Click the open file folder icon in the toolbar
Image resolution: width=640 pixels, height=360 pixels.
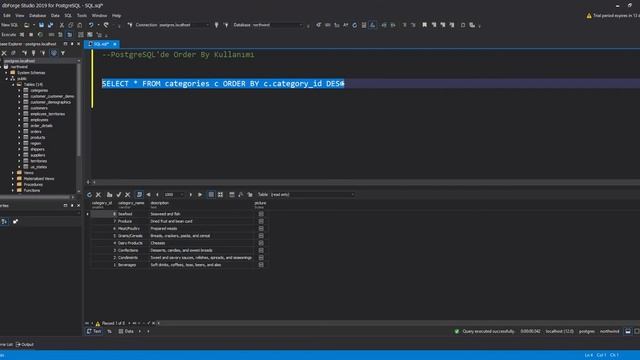point(27,25)
